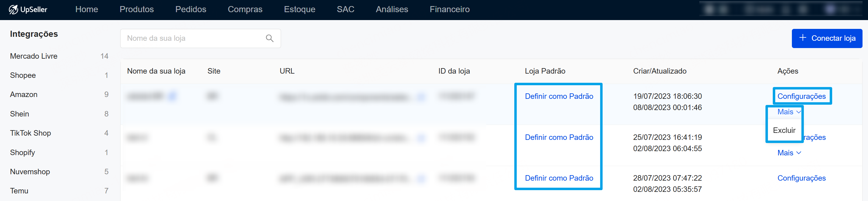The height and width of the screenshot is (201, 868).
Task: Click the UpSeller logo
Action: pos(28,9)
